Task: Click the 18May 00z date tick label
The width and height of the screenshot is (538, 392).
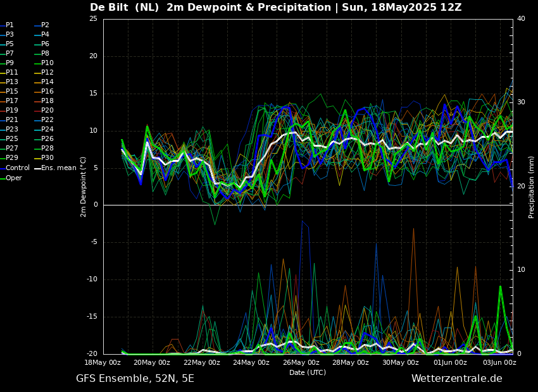Action: pyautogui.click(x=103, y=363)
